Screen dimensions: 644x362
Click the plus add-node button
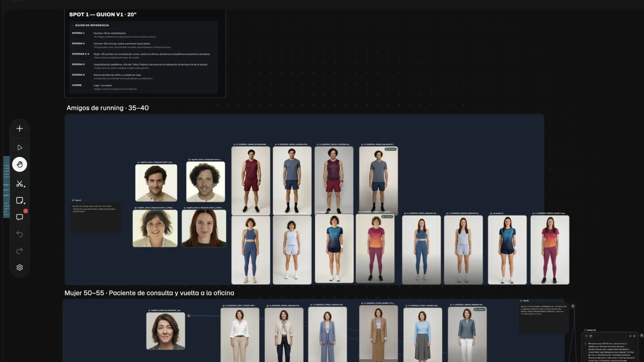click(x=19, y=129)
